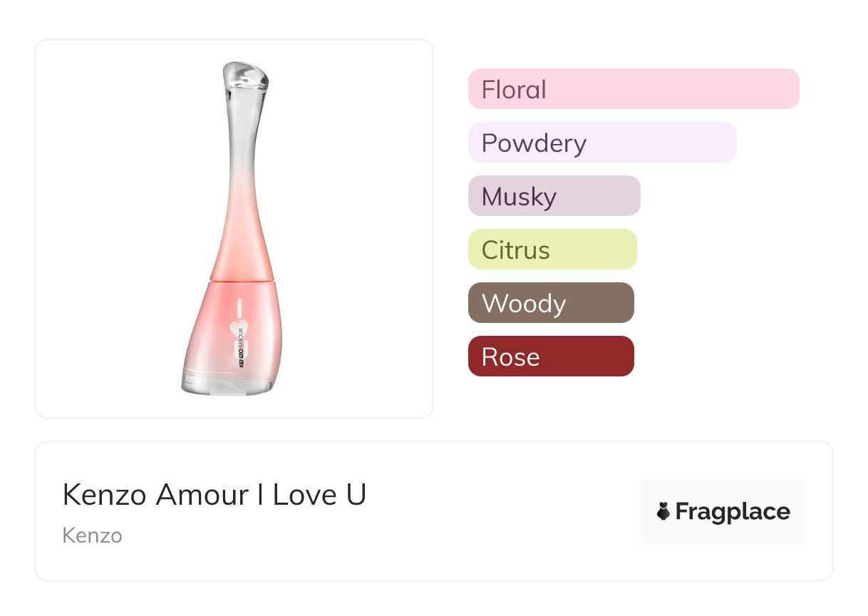Image resolution: width=868 pixels, height=616 pixels.
Task: Select the lavender Powdery accord bar
Action: (x=601, y=143)
